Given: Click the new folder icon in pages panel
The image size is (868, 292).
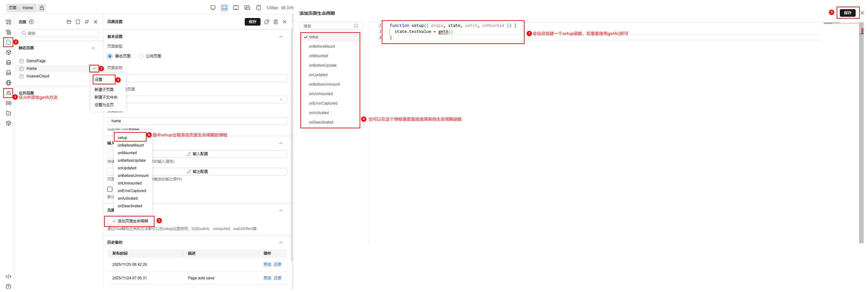Looking at the screenshot, I should (x=69, y=22).
